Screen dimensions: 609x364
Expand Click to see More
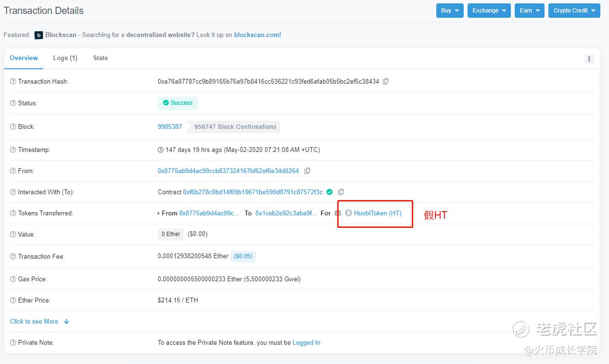click(39, 321)
